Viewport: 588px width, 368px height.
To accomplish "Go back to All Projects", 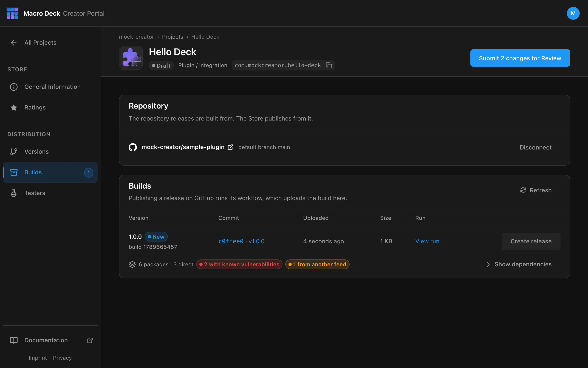I will click(x=50, y=43).
